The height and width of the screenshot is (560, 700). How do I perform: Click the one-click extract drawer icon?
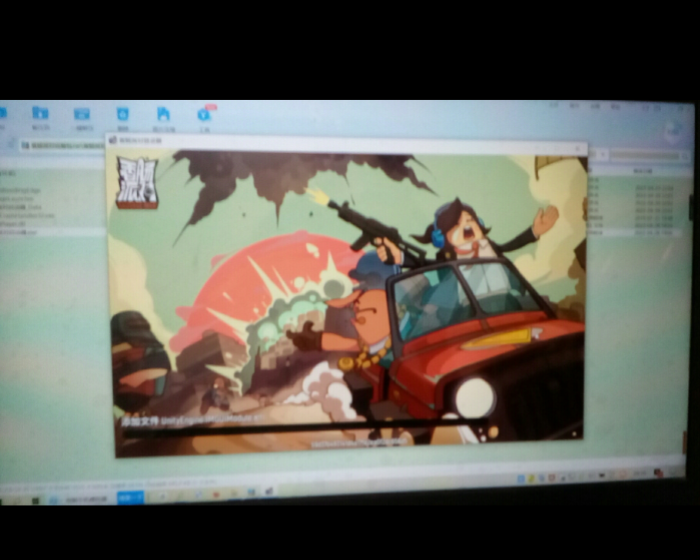pos(82,114)
